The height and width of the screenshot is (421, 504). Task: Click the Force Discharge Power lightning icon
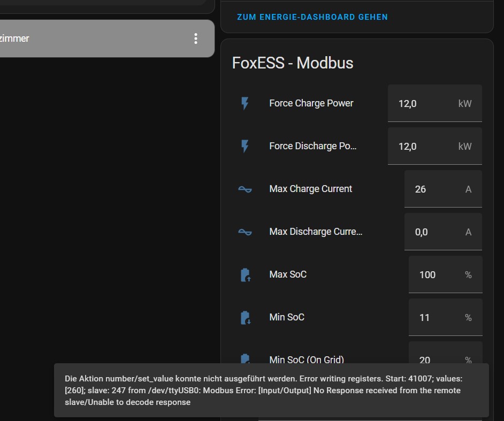[x=245, y=146]
